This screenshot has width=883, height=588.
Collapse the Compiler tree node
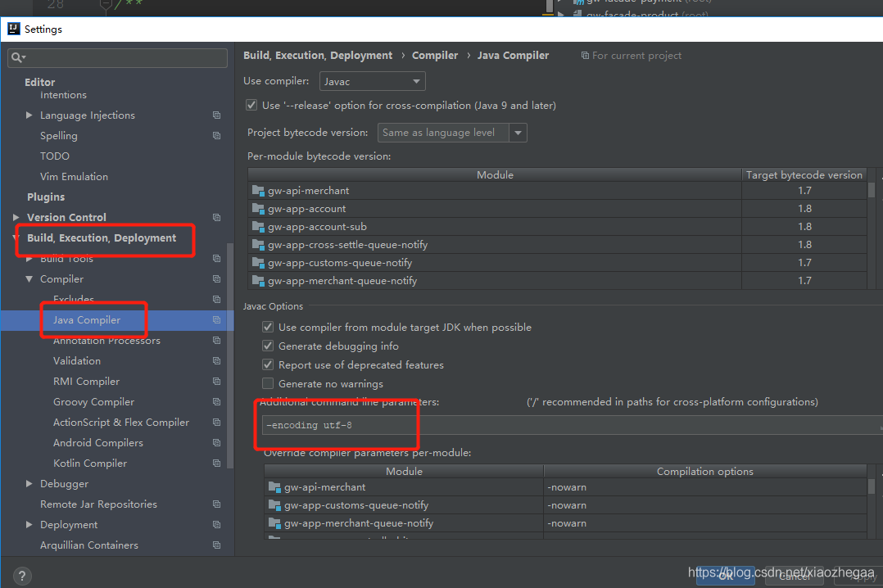29,278
